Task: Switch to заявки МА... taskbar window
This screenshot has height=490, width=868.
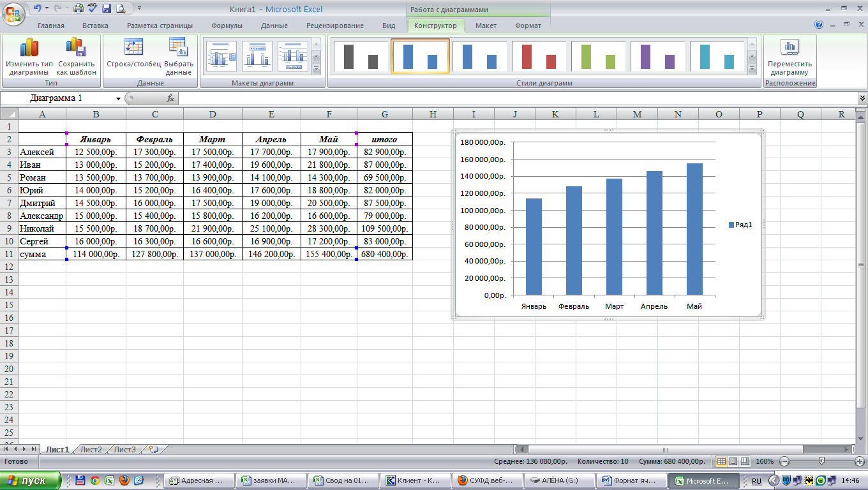Action: (x=273, y=480)
